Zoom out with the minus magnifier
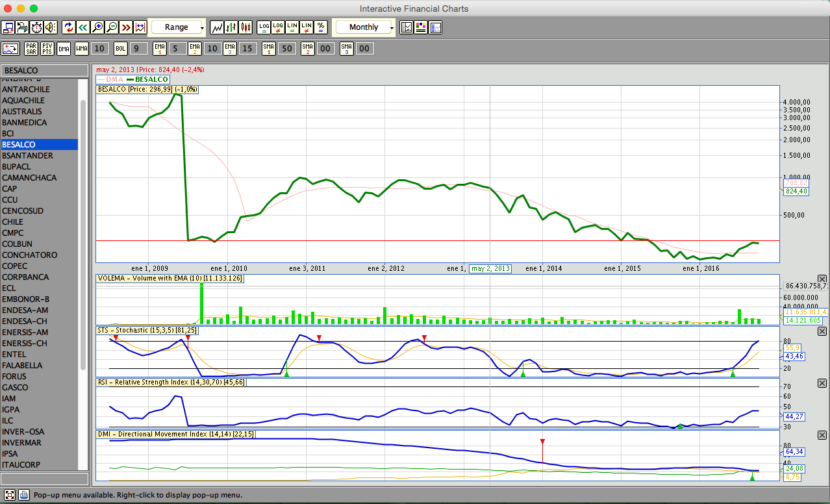The height and width of the screenshot is (504, 830). coord(112,27)
